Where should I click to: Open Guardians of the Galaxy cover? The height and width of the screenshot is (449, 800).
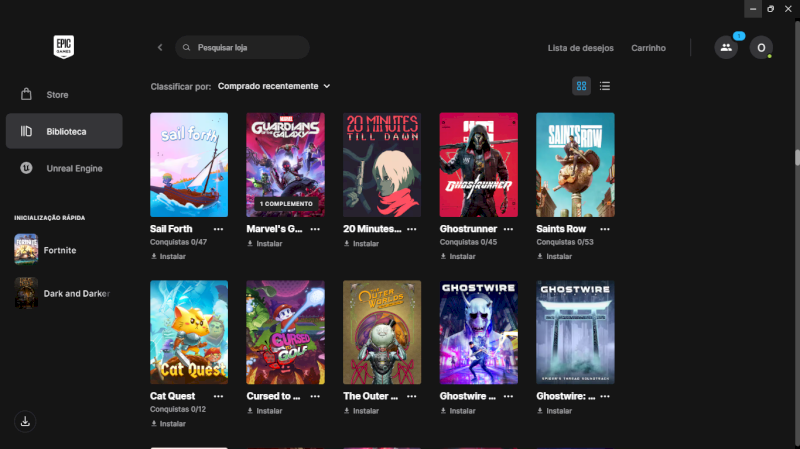coord(285,165)
